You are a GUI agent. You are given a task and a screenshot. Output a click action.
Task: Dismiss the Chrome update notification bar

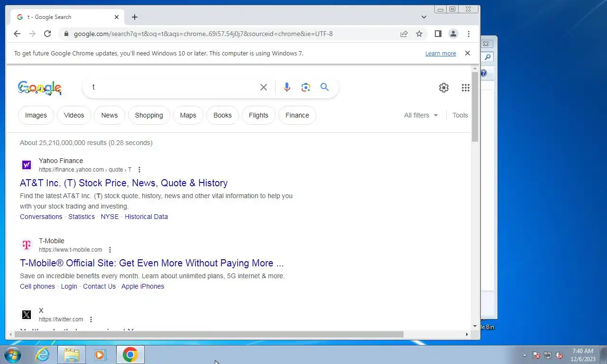pyautogui.click(x=468, y=53)
